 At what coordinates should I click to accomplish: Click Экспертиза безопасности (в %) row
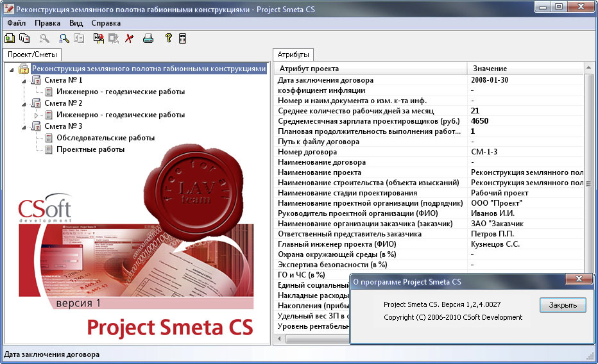[x=429, y=265]
